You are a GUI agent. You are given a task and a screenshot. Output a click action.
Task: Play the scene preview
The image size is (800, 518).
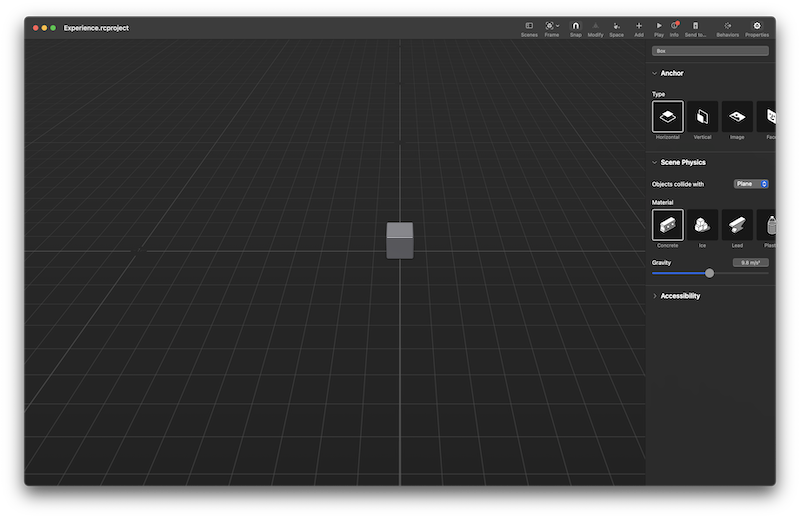659,29
